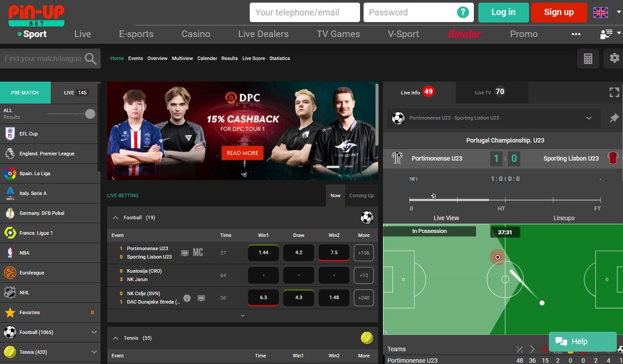Show Coming Up events
The image size is (623, 364).
(361, 195)
